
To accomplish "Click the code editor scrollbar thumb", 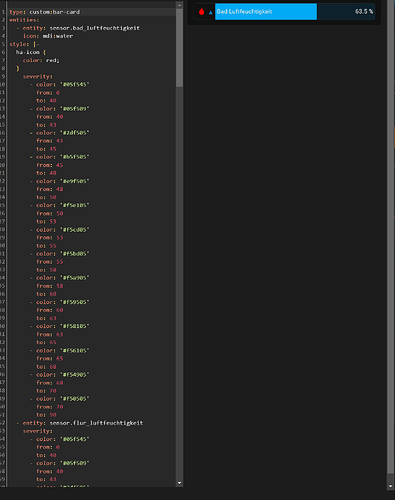I will (x=179, y=48).
